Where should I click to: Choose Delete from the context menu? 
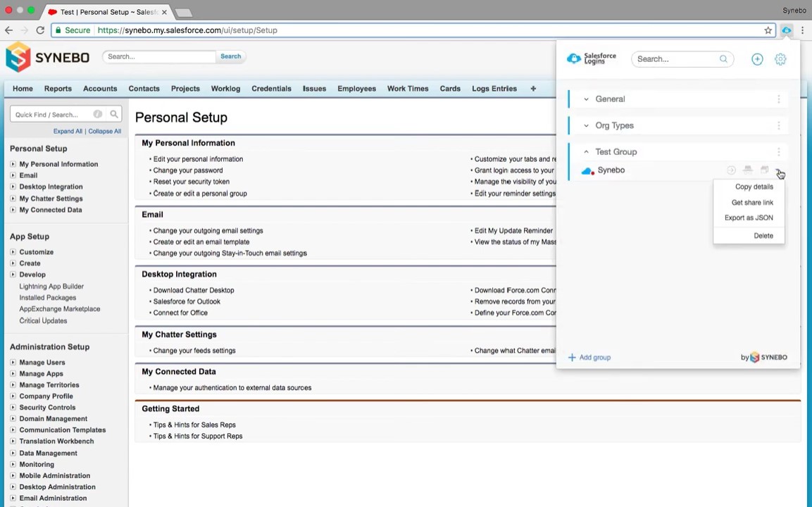[763, 236]
